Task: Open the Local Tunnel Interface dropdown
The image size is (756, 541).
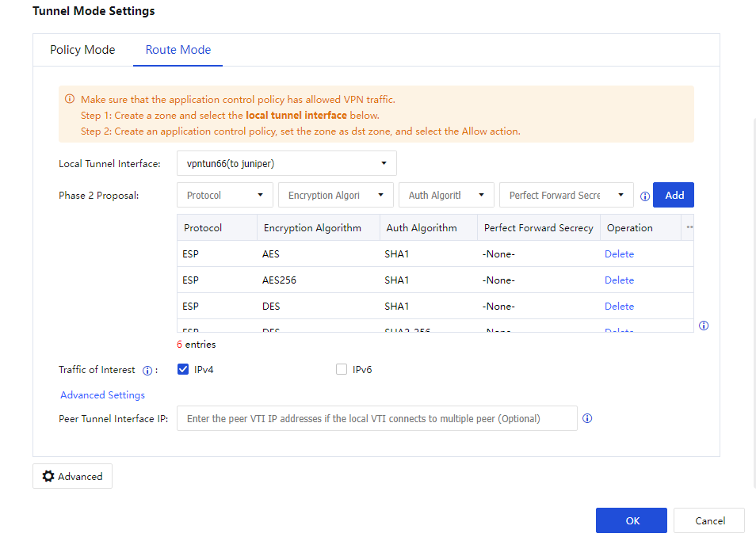Action: [286, 163]
